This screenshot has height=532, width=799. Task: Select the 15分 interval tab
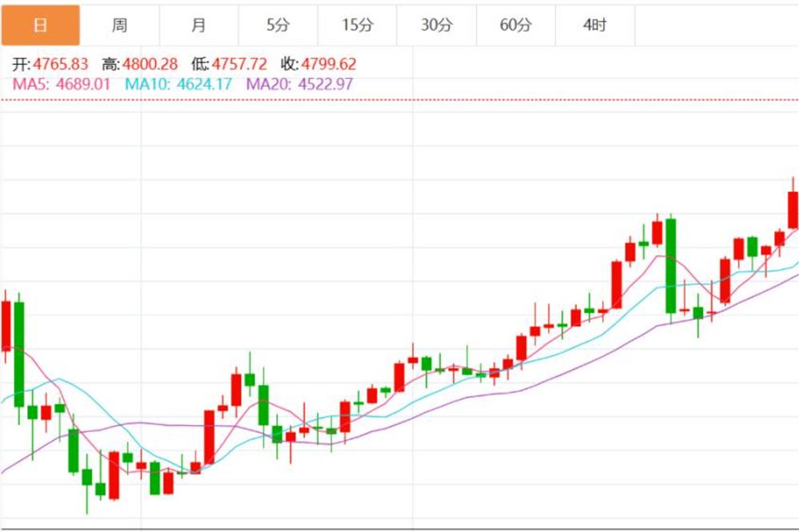[x=357, y=25]
